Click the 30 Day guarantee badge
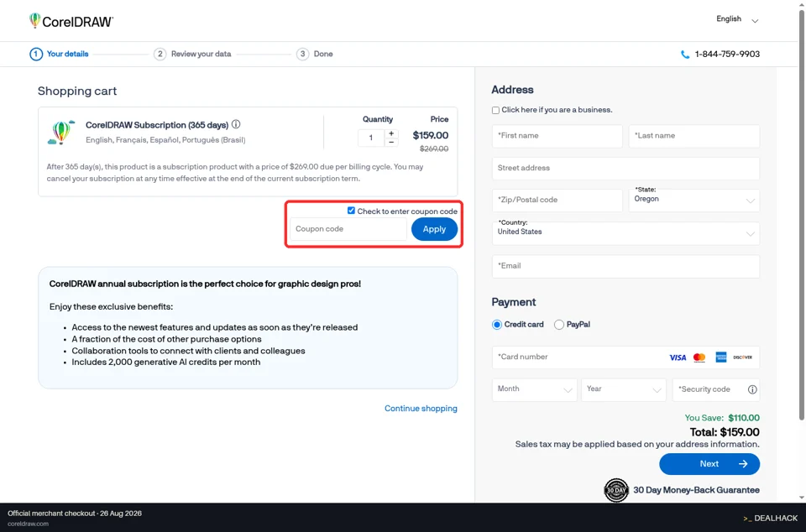 coord(615,490)
